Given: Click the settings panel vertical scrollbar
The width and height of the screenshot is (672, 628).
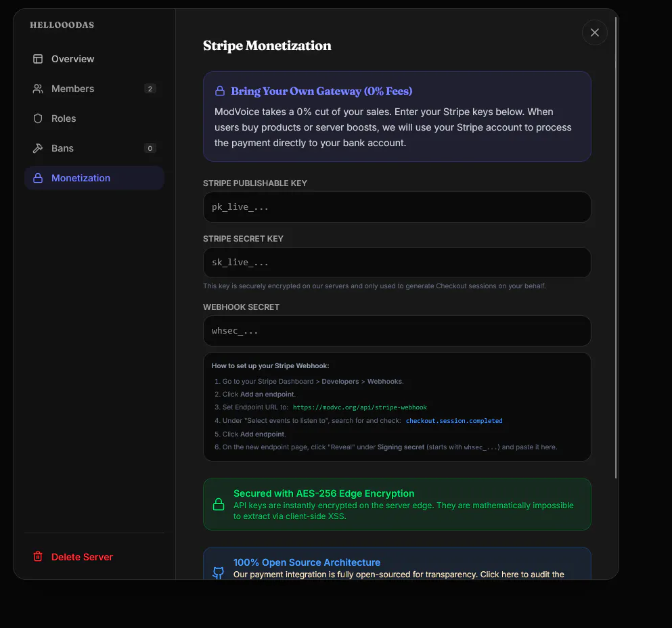Looking at the screenshot, I should click(616, 247).
